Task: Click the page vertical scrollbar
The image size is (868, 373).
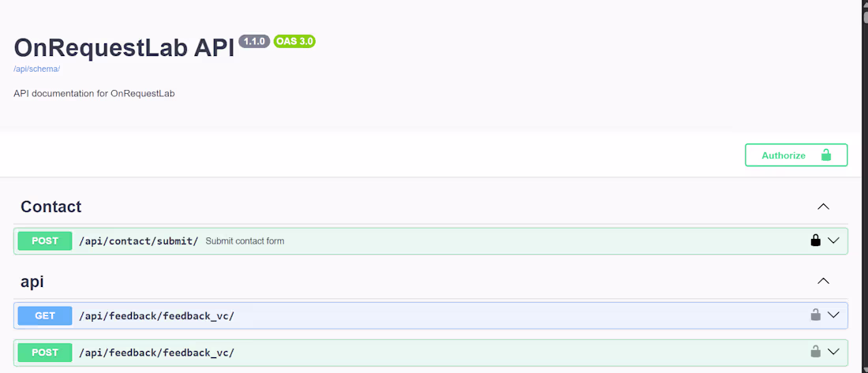Action: (x=865, y=186)
